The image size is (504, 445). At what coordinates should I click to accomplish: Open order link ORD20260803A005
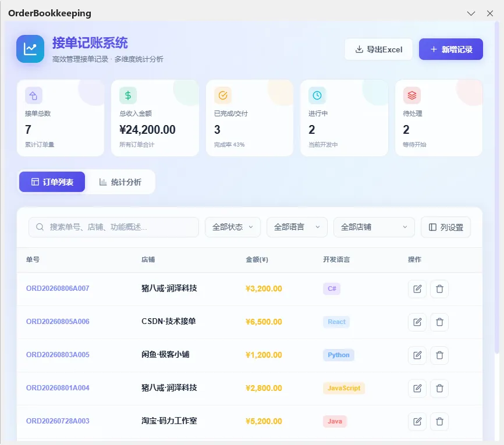58,354
